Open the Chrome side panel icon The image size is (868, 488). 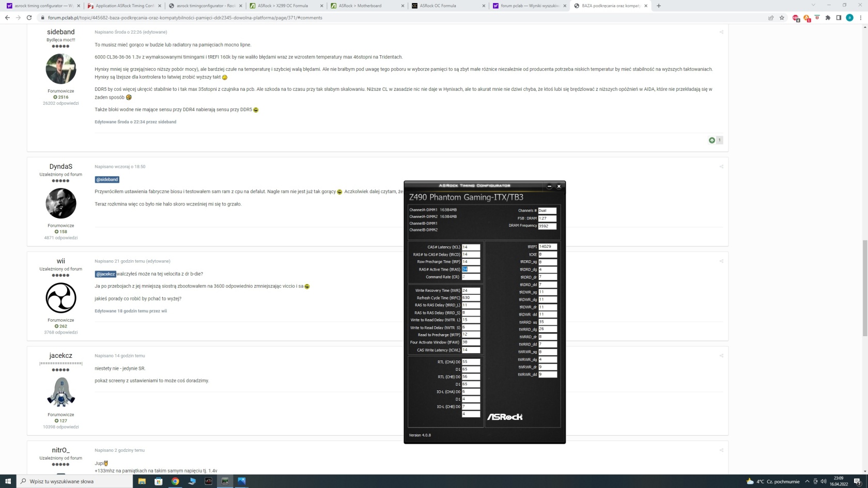click(x=839, y=18)
